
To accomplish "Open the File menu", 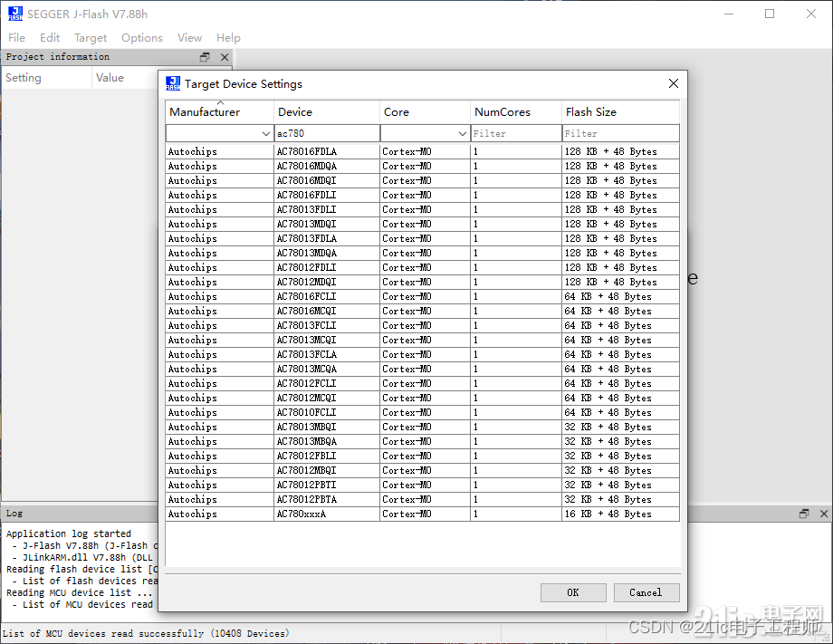I will (16, 38).
